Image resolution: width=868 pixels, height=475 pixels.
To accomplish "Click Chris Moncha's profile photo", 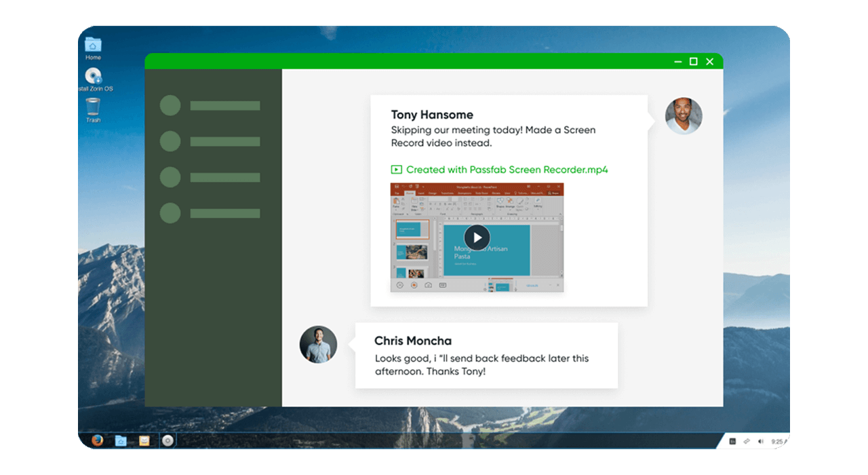I will (318, 345).
